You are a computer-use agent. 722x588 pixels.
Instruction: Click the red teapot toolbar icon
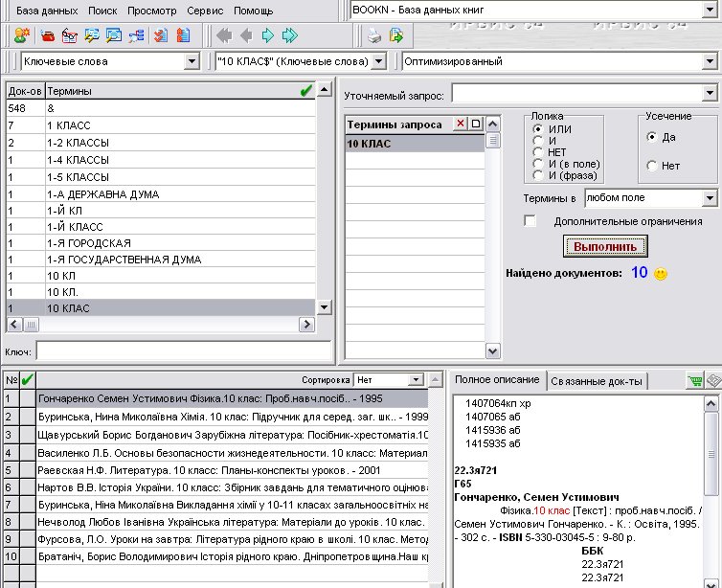click(48, 35)
